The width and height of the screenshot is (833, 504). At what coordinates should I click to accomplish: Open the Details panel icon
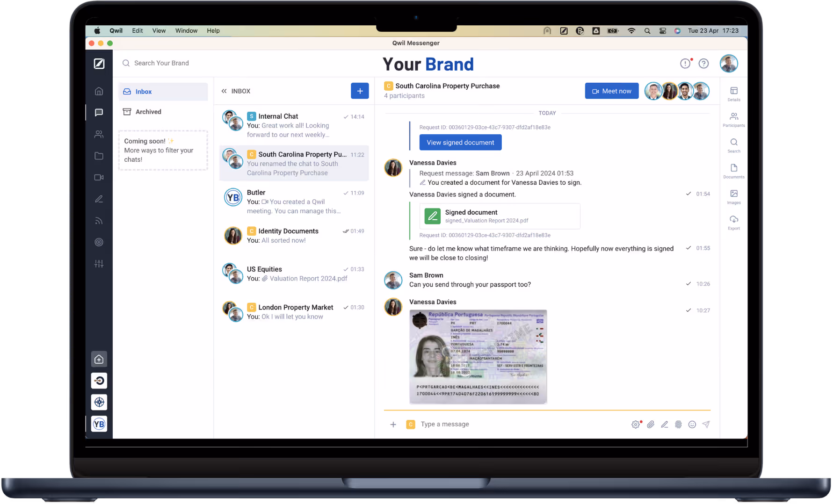pos(734,94)
